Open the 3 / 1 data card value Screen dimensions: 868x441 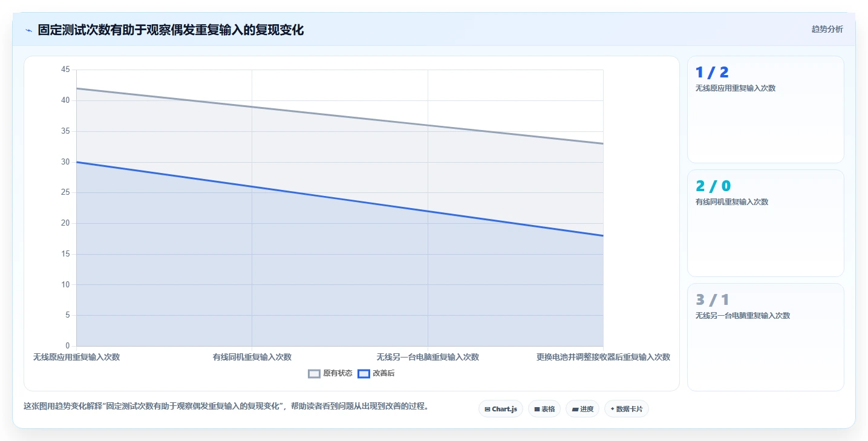pyautogui.click(x=713, y=300)
